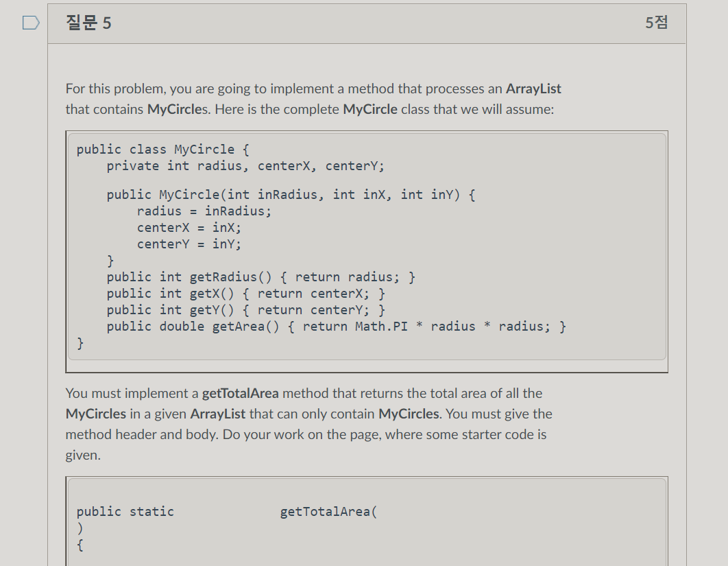Click the 5점 points label
728x566 pixels.
coord(657,23)
